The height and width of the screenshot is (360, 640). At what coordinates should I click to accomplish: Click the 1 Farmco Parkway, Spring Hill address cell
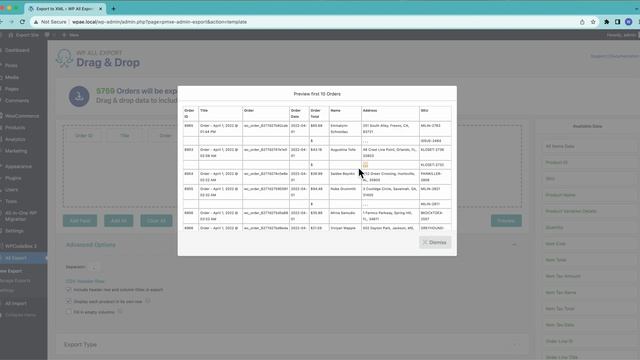pyautogui.click(x=390, y=216)
